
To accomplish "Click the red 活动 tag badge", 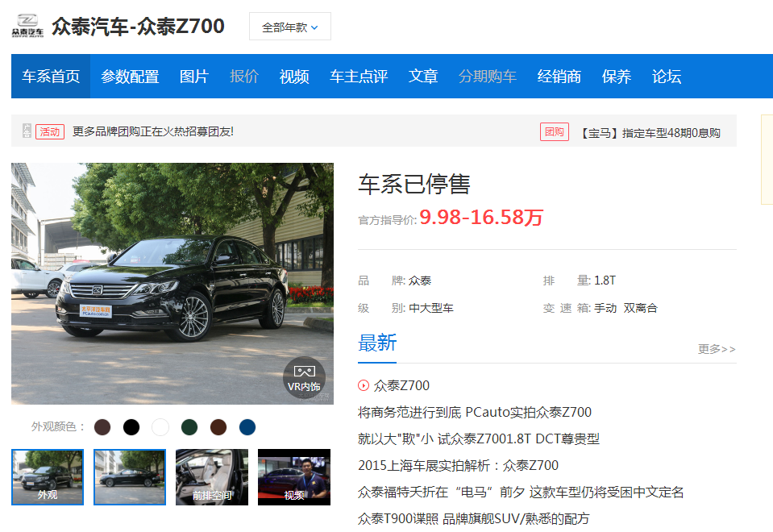I will [x=50, y=131].
